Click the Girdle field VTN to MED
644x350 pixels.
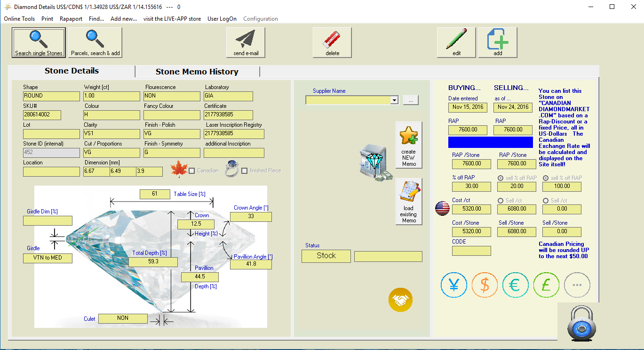48,258
